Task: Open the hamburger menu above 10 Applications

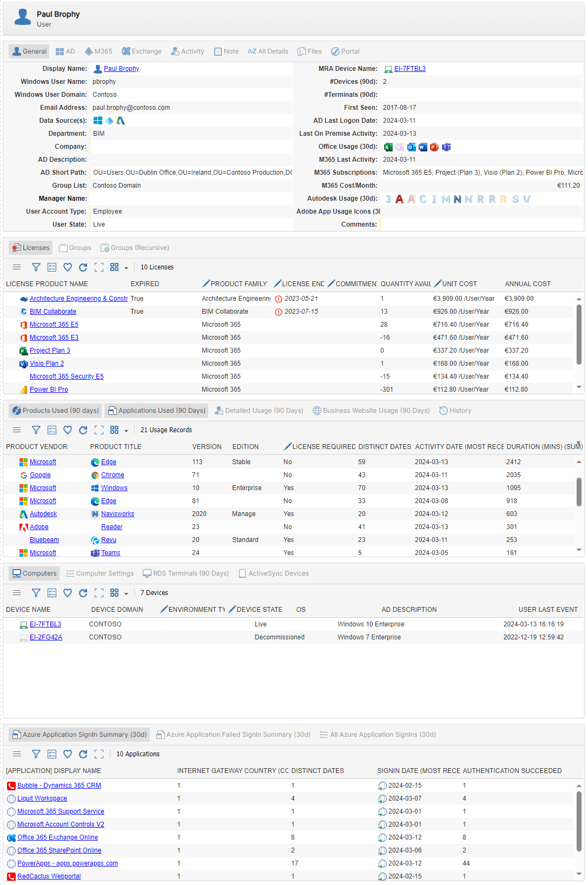Action: point(17,754)
